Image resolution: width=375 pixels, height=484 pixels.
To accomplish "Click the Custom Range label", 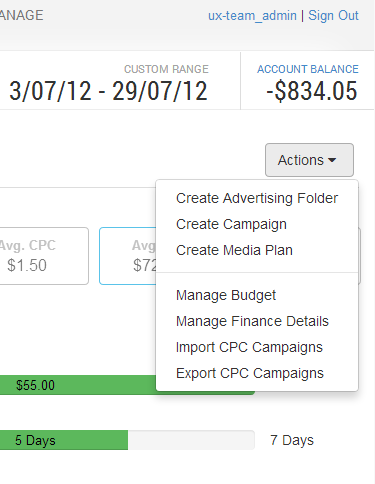I will click(x=166, y=69).
